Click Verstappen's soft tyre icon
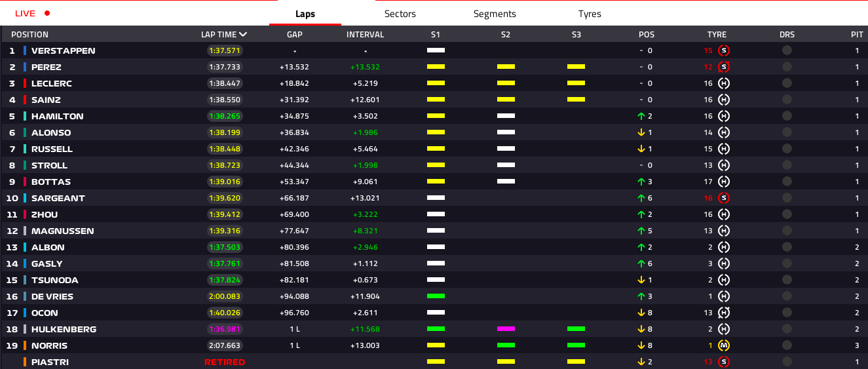 pyautogui.click(x=724, y=50)
